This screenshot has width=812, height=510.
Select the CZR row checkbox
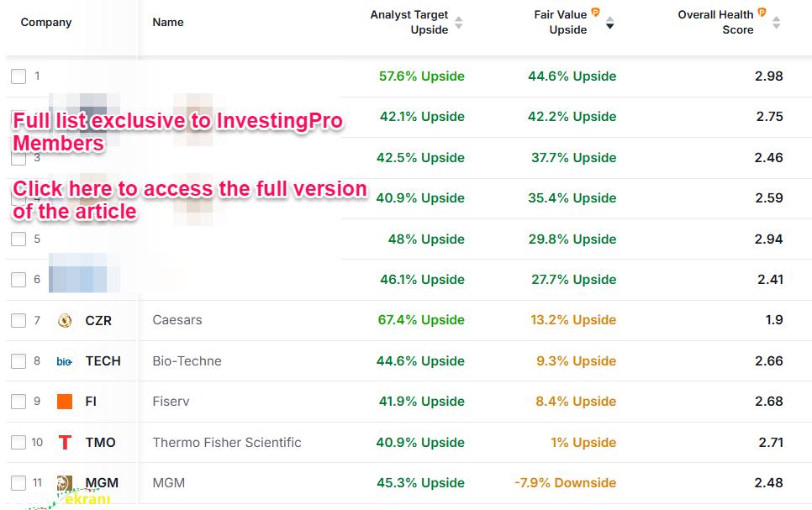tap(18, 320)
